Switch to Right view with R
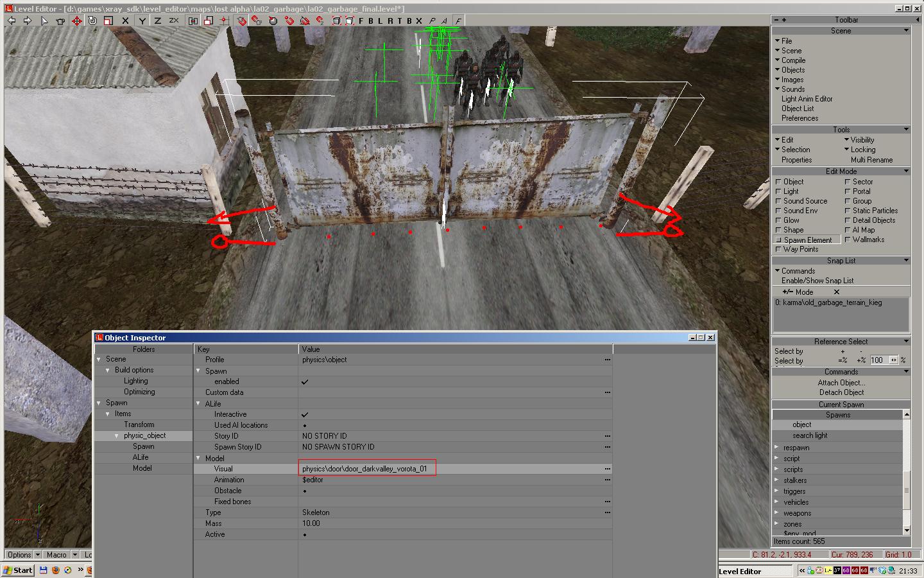This screenshot has height=578, width=924. click(390, 21)
